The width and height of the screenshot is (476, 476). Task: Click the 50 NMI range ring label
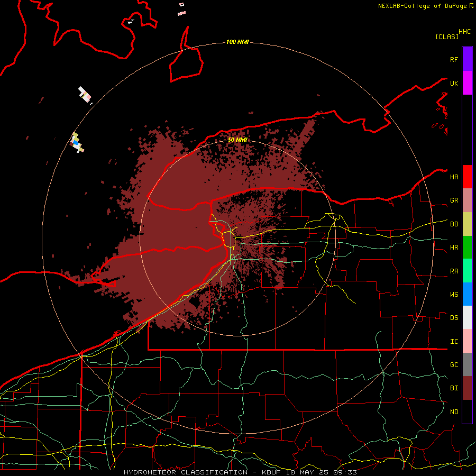pos(237,140)
